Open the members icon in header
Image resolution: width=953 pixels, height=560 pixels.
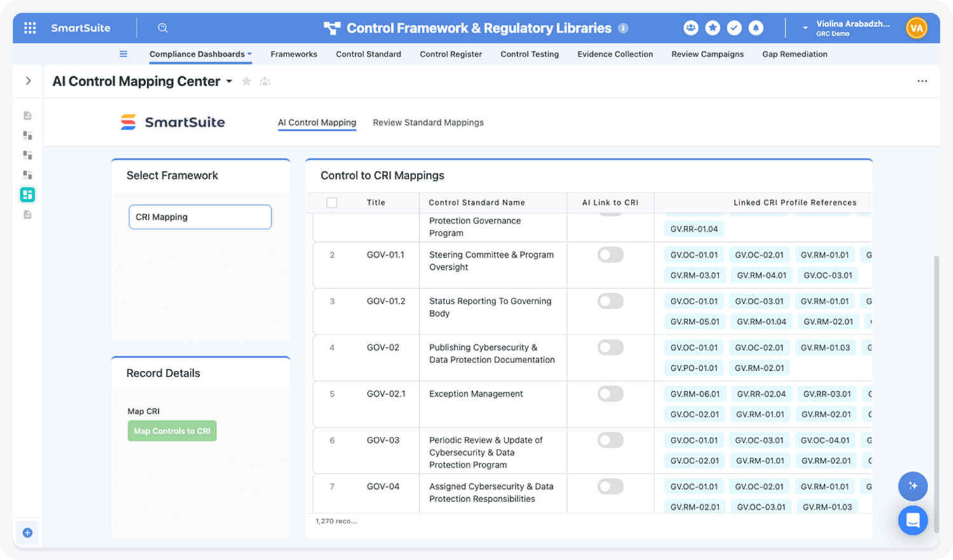(x=691, y=28)
